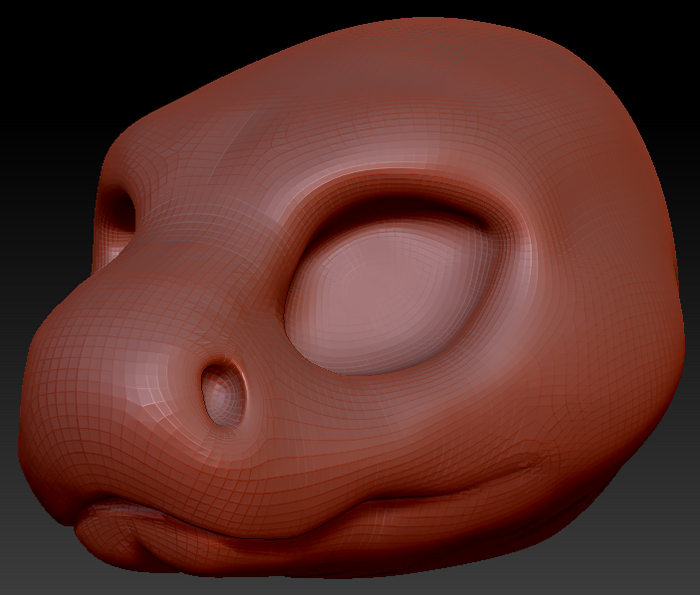Click the front nostril on the snout
The height and width of the screenshot is (595, 700).
pyautogui.click(x=223, y=394)
